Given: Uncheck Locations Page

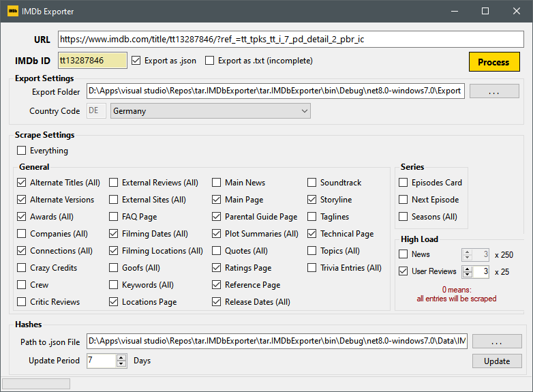Looking at the screenshot, I should (114, 301).
